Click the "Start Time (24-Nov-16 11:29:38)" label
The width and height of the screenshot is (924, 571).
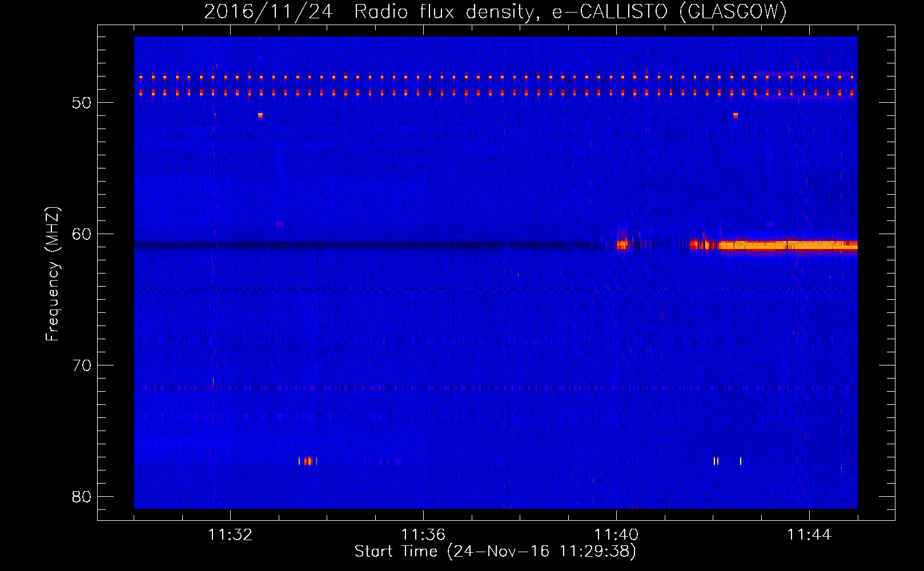[x=495, y=551]
